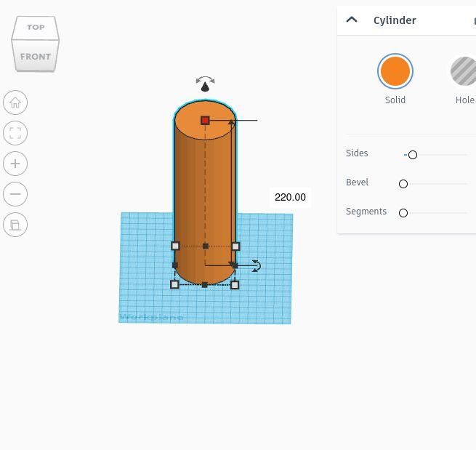This screenshot has height=450, width=476.
Task: Click the Cylinder panel title
Action: pos(395,20)
